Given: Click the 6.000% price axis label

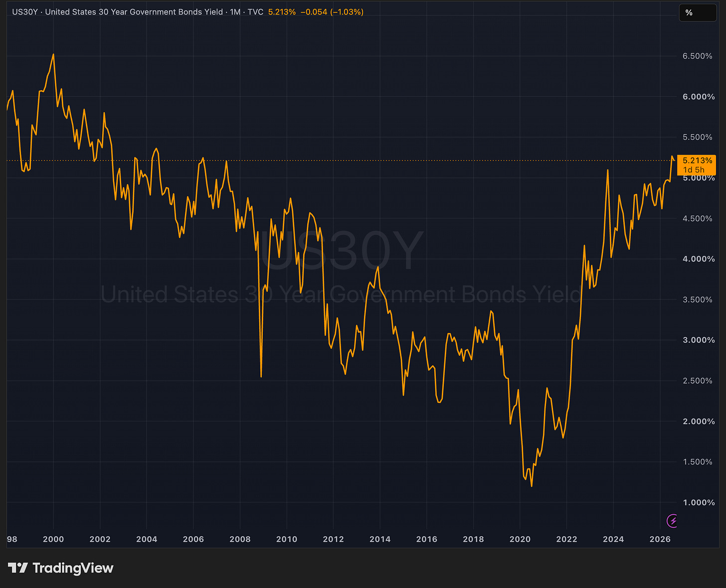Looking at the screenshot, I should tap(699, 97).
